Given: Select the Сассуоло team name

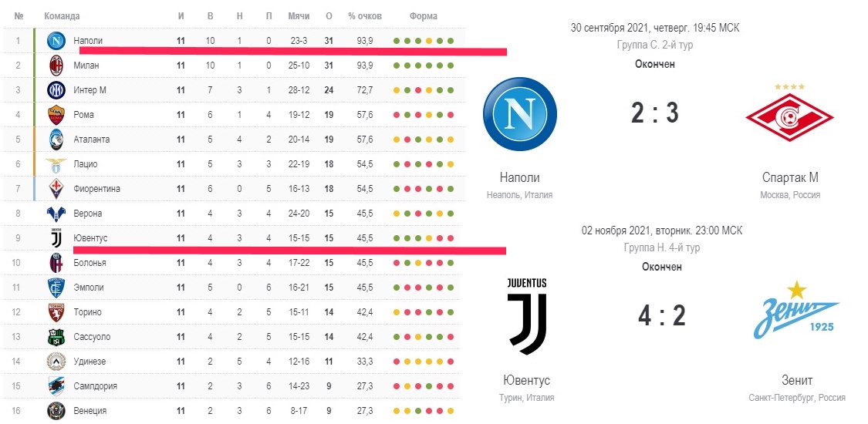Looking at the screenshot, I should tap(92, 337).
